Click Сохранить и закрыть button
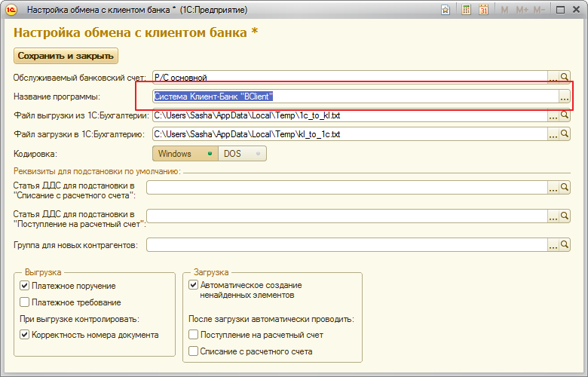Viewport: 588px width, 377px height. tap(66, 56)
